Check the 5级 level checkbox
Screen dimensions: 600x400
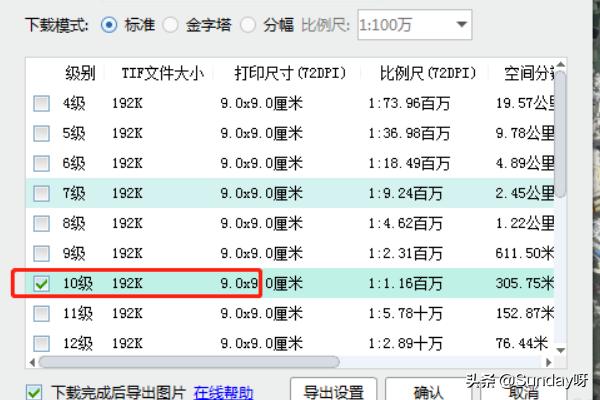click(x=41, y=133)
